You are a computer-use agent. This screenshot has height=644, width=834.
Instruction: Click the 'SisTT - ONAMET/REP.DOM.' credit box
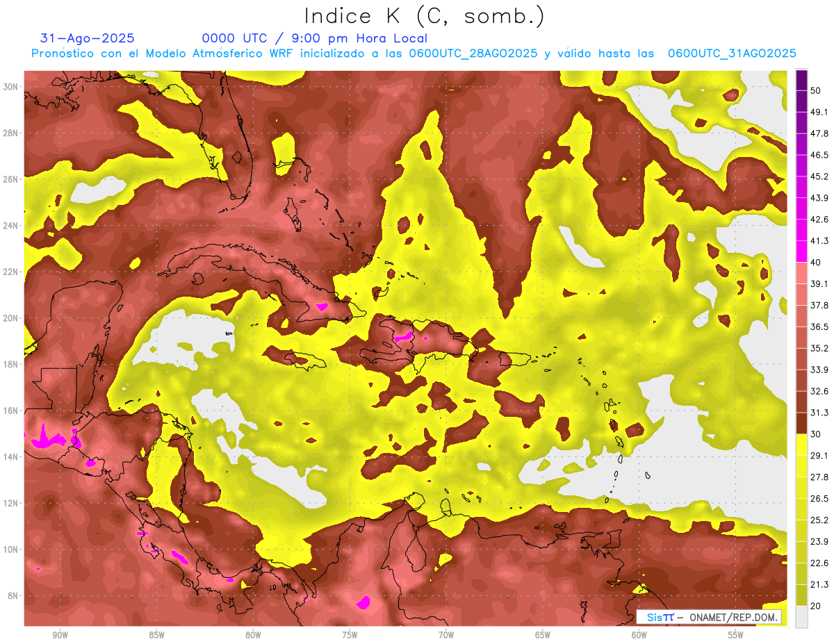click(x=709, y=617)
